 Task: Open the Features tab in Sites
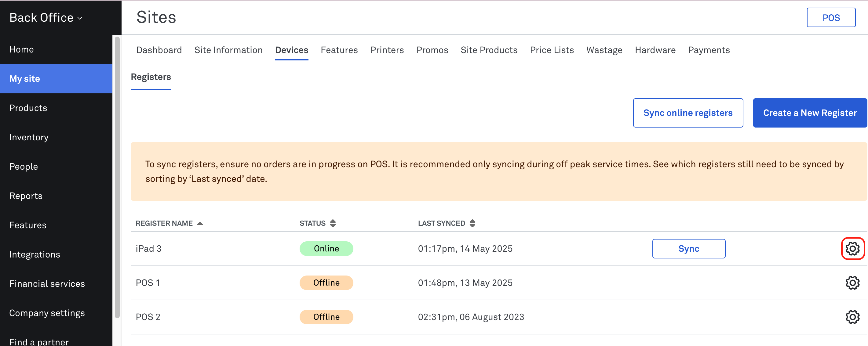(339, 50)
